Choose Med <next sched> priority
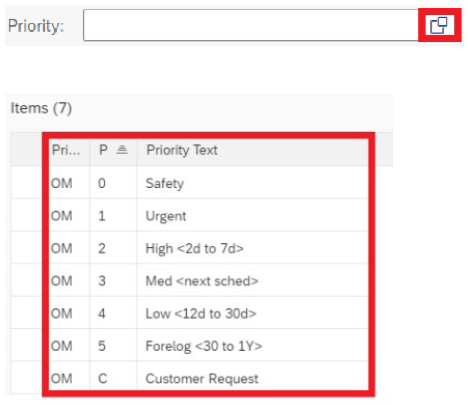 pos(202,281)
